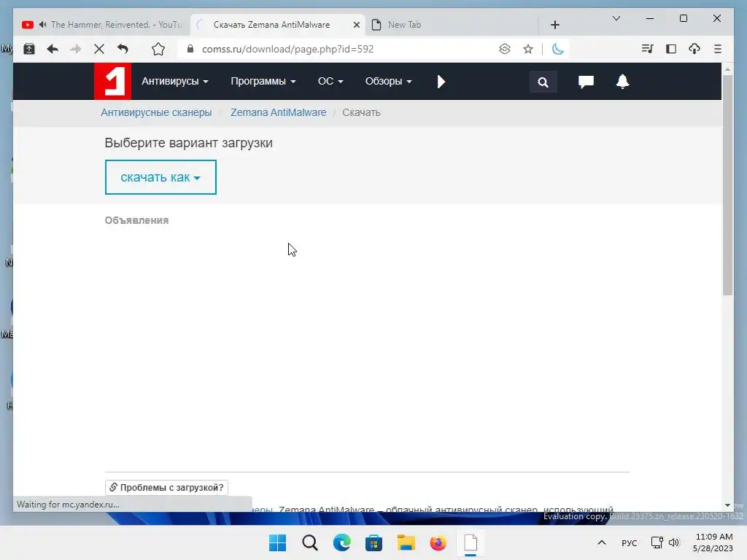Click the layered stack icon in address bar

pos(505,49)
